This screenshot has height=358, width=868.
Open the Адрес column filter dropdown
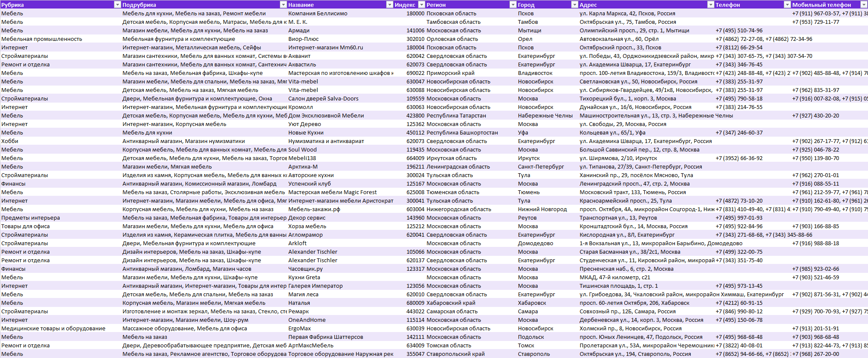(x=711, y=5)
